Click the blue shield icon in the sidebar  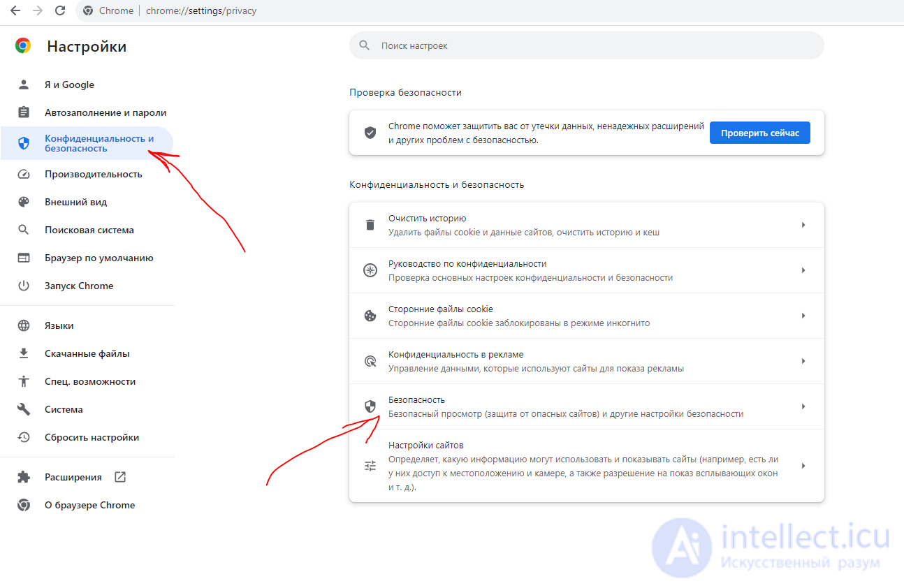[x=24, y=143]
